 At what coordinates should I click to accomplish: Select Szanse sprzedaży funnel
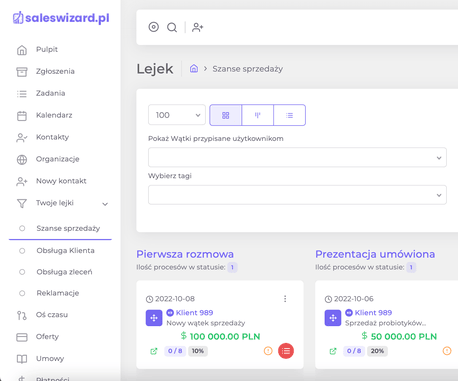[68, 228]
